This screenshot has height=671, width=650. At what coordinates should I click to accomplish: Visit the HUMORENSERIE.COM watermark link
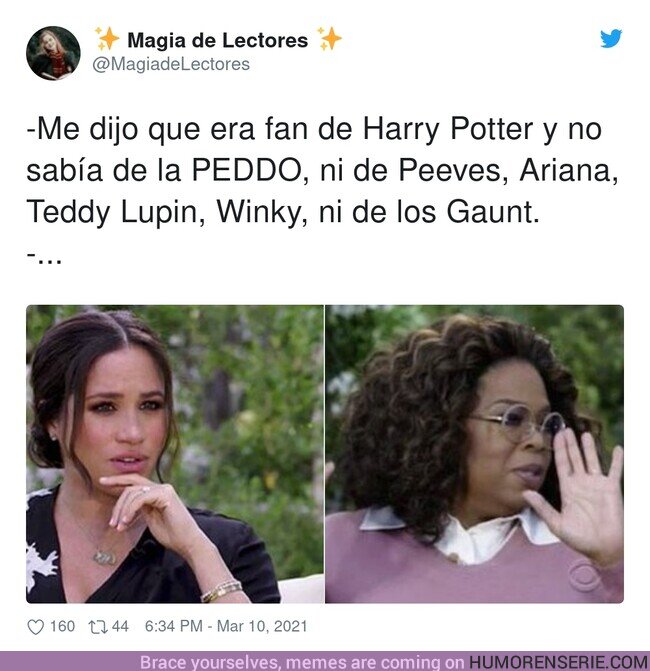click(558, 662)
